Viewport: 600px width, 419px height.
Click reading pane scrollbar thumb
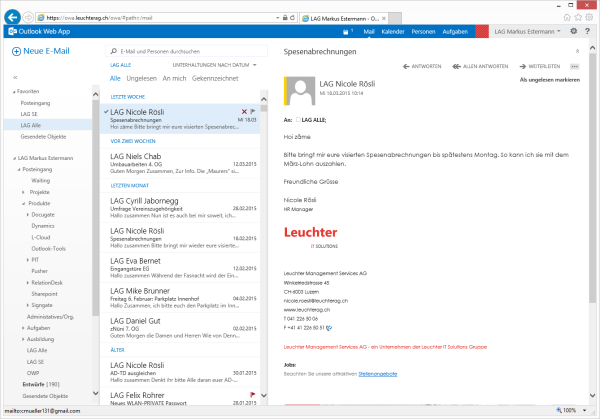coord(592,178)
